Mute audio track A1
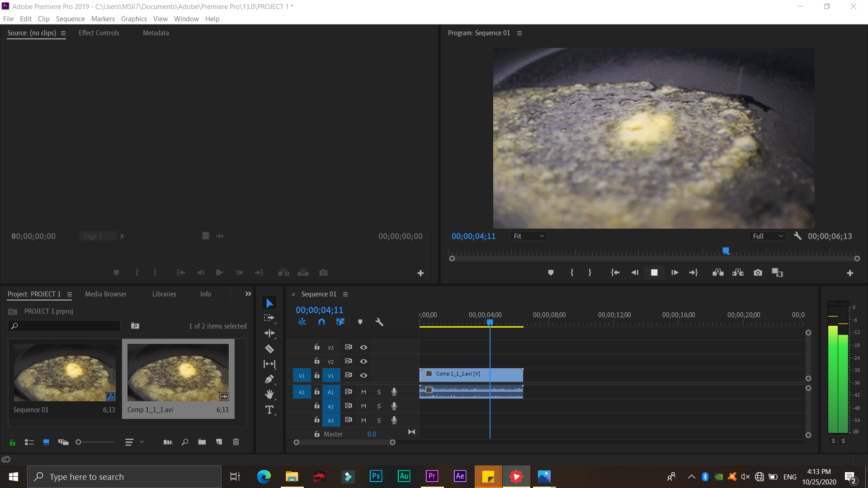Image resolution: width=868 pixels, height=488 pixels. [x=363, y=392]
